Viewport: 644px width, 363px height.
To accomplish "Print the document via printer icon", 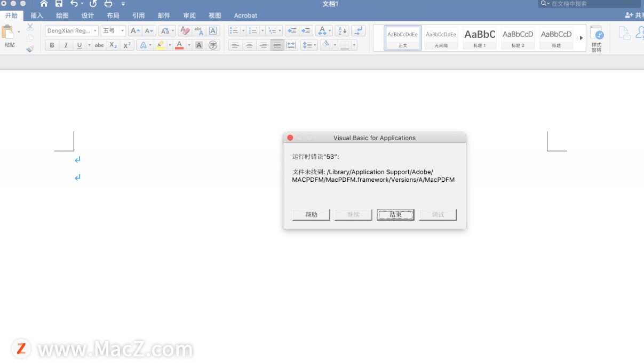I will (108, 4).
